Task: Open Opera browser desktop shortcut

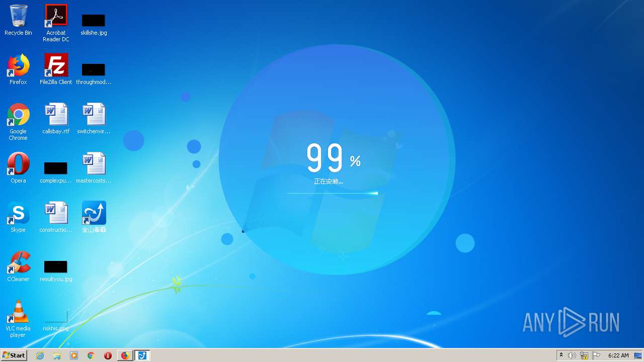Action: (x=18, y=168)
